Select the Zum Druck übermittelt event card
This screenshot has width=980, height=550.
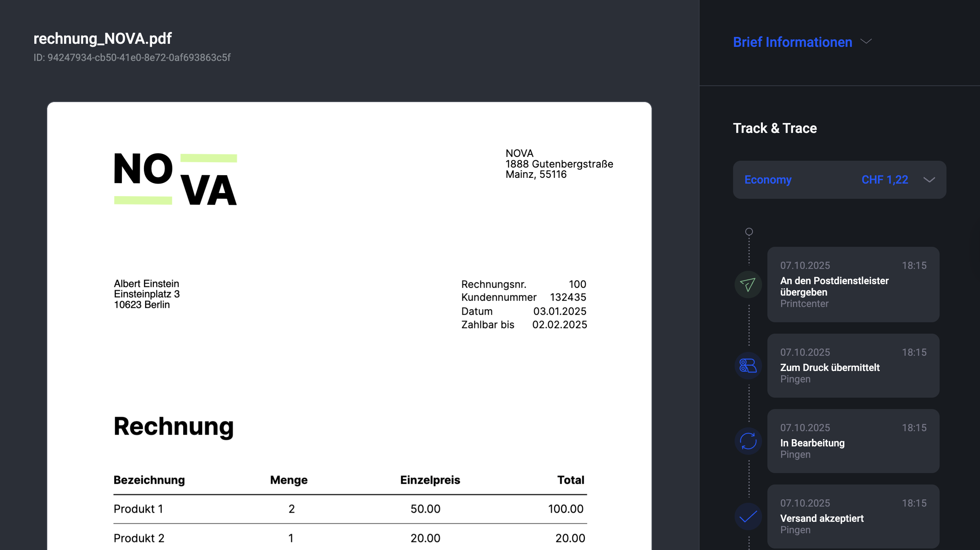853,366
